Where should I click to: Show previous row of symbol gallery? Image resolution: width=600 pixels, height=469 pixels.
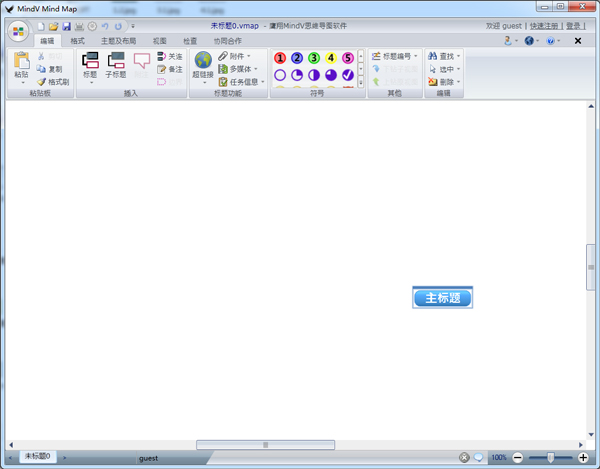click(360, 56)
